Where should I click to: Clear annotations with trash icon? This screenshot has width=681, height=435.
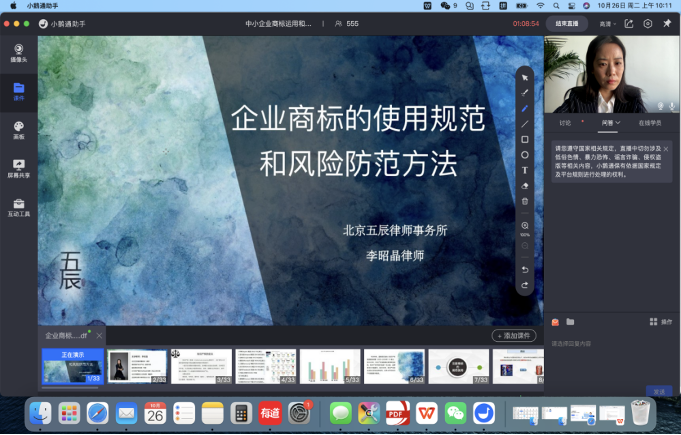525,201
